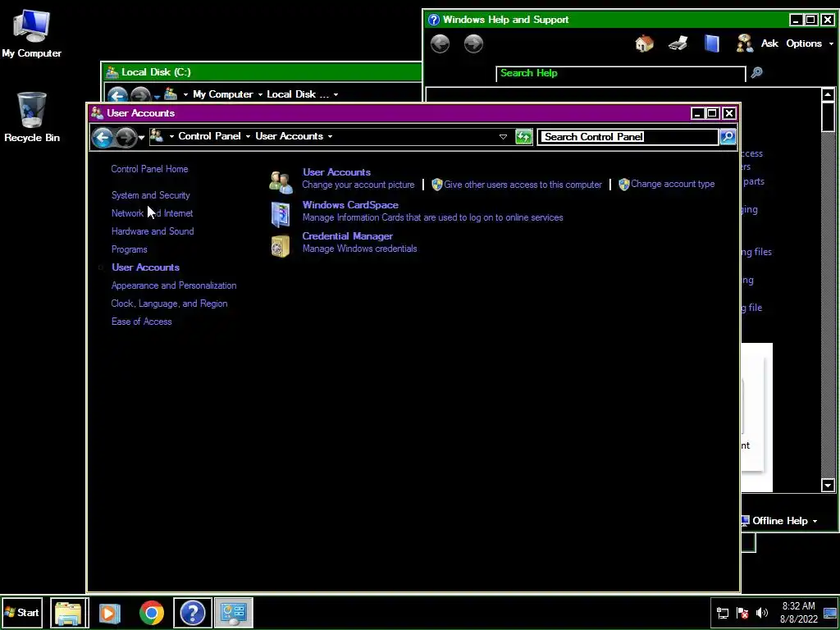The image size is (840, 630).
Task: Click forward arrow in Help and Support
Action: [473, 43]
